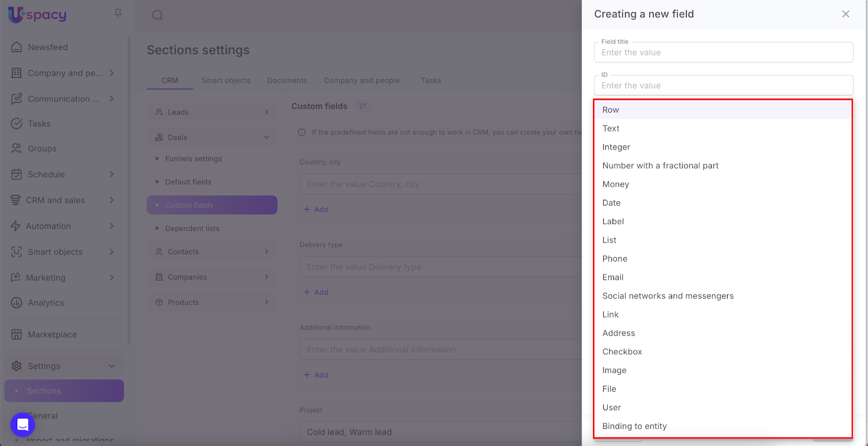868x446 pixels.
Task: Click the pin sidebar icon
Action: (118, 14)
